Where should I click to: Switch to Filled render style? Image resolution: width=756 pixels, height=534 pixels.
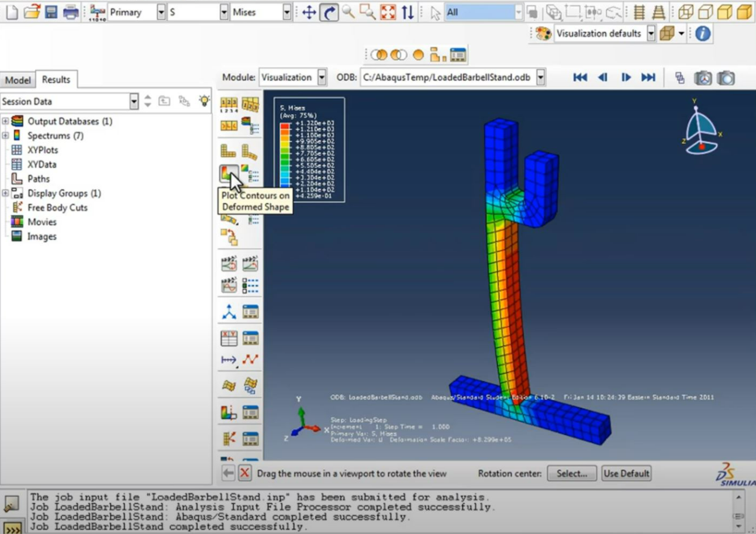click(x=725, y=12)
